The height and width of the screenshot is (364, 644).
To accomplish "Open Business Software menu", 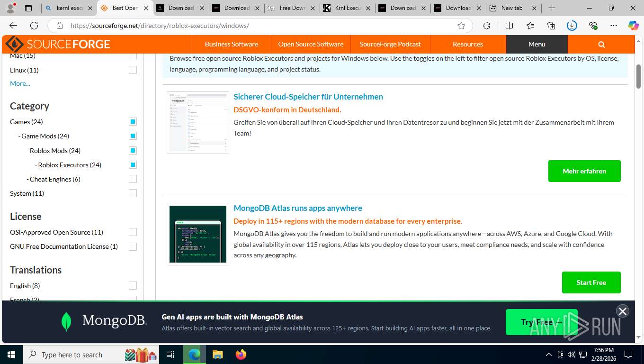I will click(232, 44).
